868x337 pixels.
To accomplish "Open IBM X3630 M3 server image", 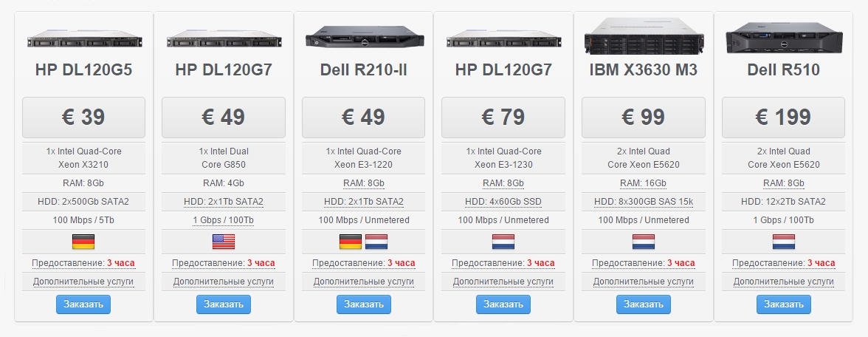I will tap(644, 36).
